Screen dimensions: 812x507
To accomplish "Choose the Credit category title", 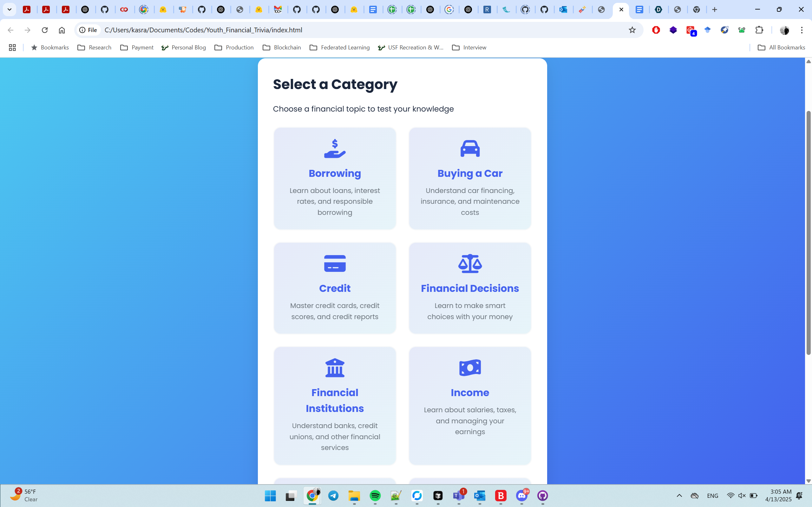I will [335, 288].
